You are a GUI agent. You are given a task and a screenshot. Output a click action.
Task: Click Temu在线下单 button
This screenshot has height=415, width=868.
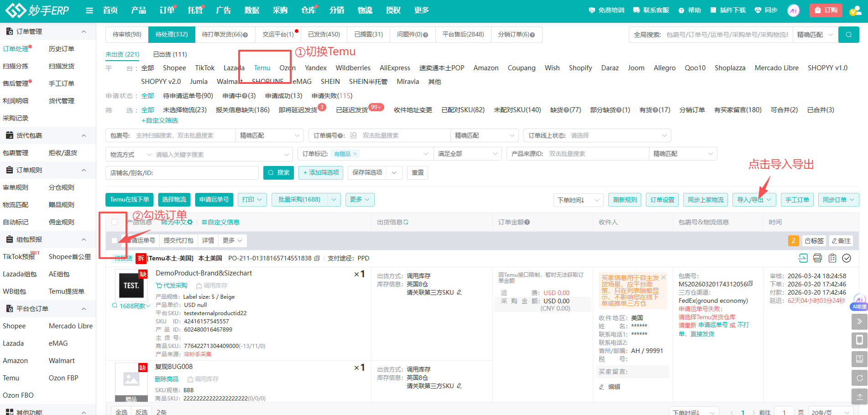point(130,200)
